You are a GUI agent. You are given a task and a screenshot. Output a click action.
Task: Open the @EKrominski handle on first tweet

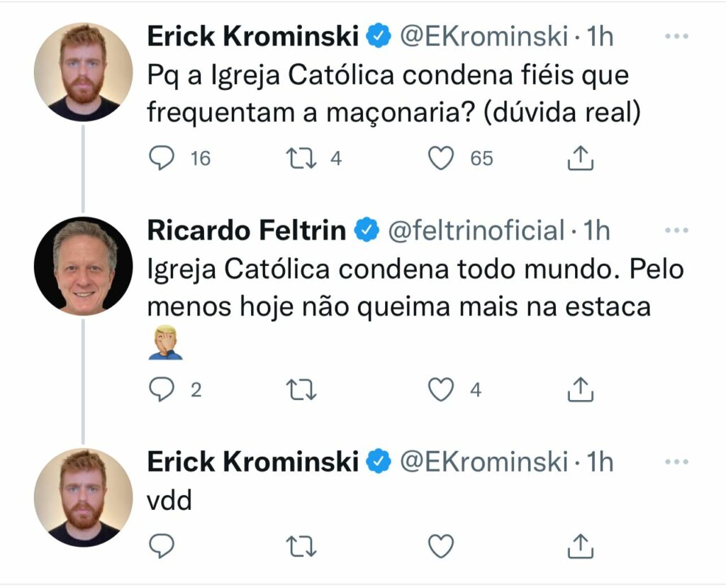(484, 36)
